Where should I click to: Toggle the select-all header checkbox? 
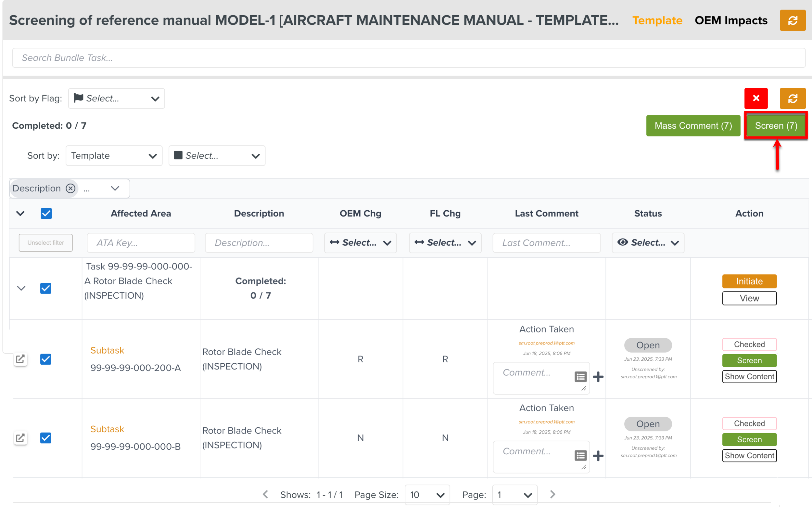click(46, 214)
